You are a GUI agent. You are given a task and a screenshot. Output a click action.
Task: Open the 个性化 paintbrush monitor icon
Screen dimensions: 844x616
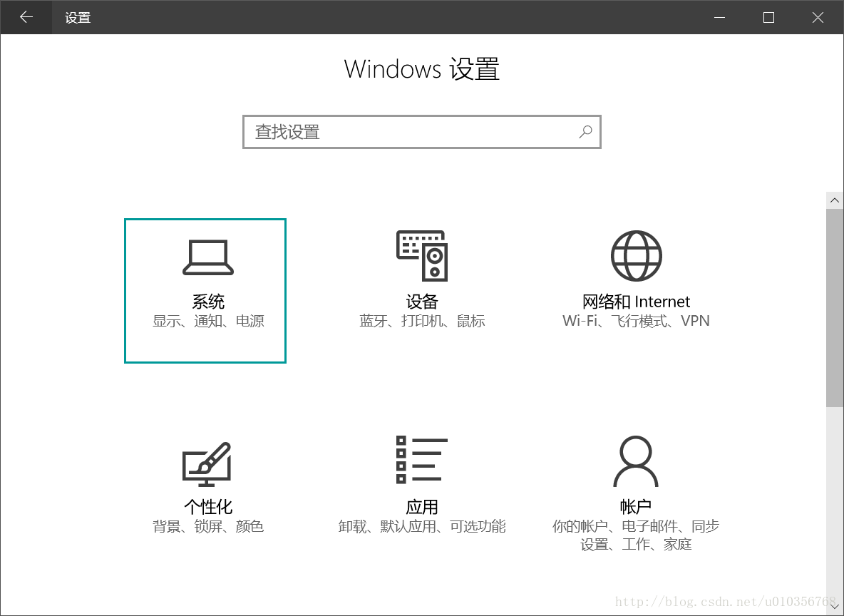(207, 464)
